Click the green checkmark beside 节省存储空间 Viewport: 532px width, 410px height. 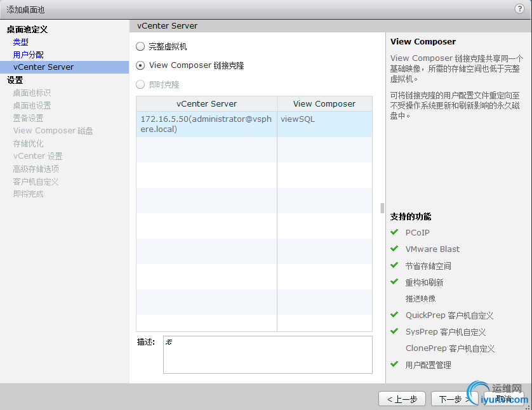(x=394, y=265)
